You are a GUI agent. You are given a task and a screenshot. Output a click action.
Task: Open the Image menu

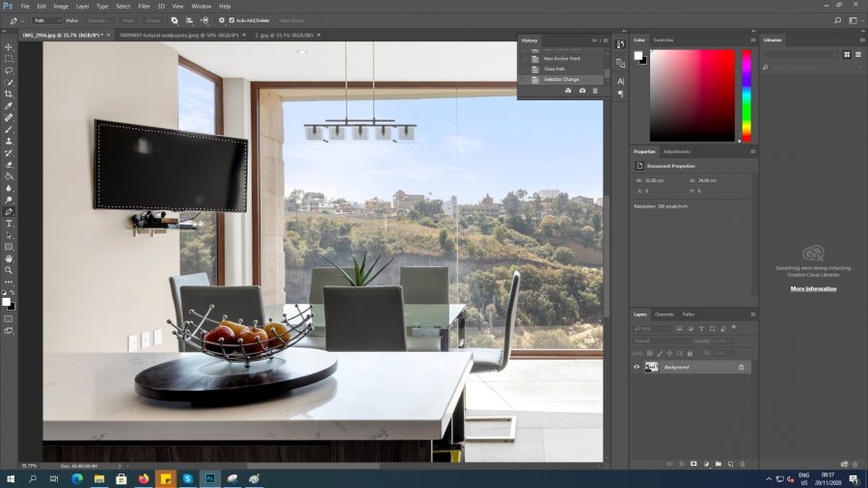[x=61, y=6]
